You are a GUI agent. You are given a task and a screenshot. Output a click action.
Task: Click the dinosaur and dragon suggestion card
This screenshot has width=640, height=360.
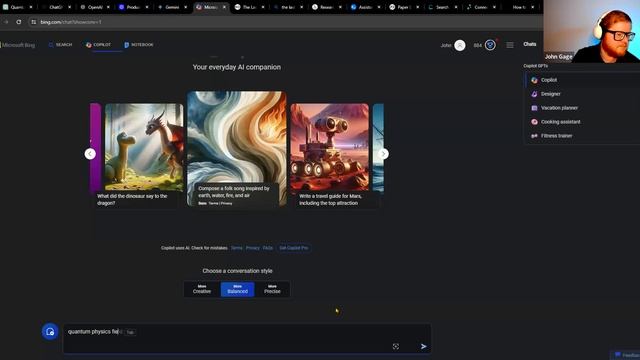coord(140,156)
